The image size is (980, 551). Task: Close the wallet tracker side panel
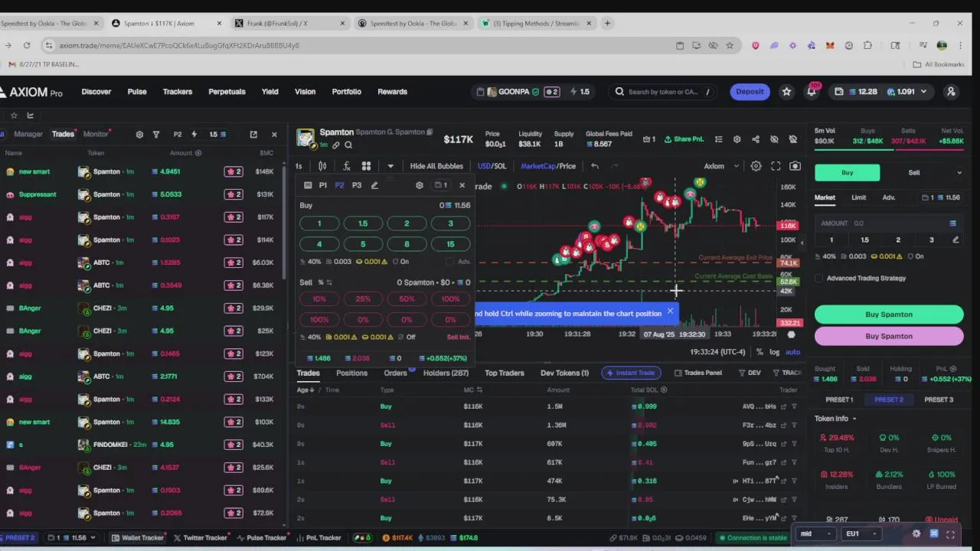(x=274, y=135)
